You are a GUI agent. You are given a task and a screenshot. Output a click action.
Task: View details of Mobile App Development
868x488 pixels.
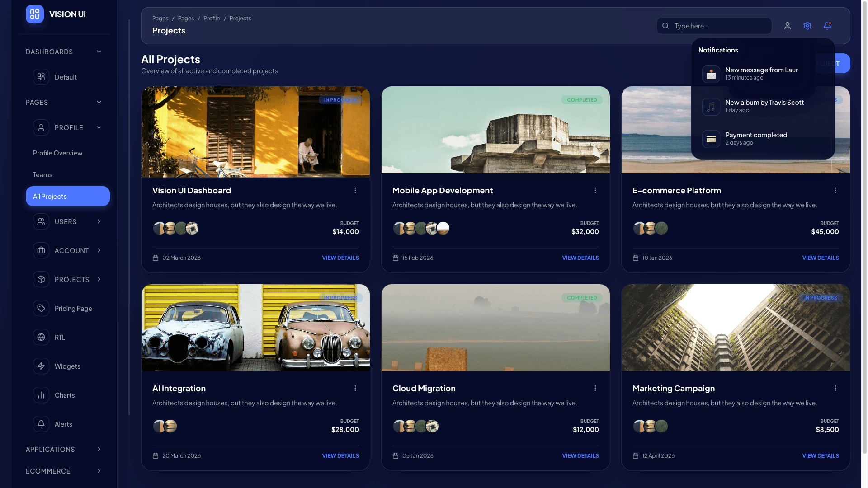click(x=580, y=258)
